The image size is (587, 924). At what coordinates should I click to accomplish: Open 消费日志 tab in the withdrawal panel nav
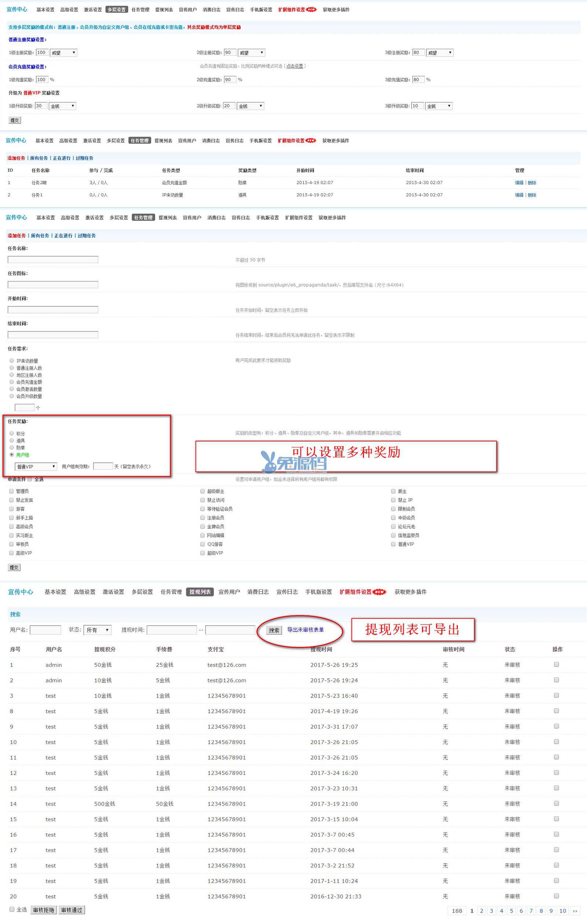click(x=258, y=592)
